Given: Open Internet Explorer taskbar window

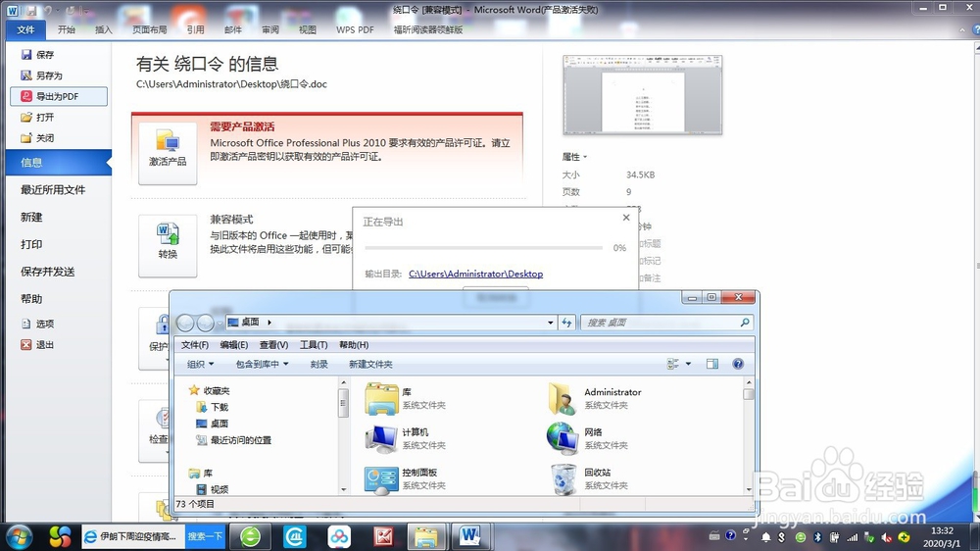Looking at the screenshot, I should pyautogui.click(x=132, y=536).
